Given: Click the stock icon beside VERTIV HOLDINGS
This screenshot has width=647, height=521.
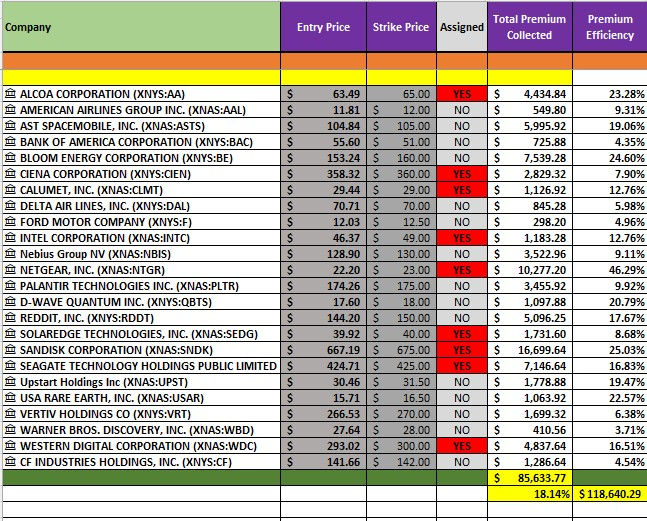Looking at the screenshot, I should 10,414.
